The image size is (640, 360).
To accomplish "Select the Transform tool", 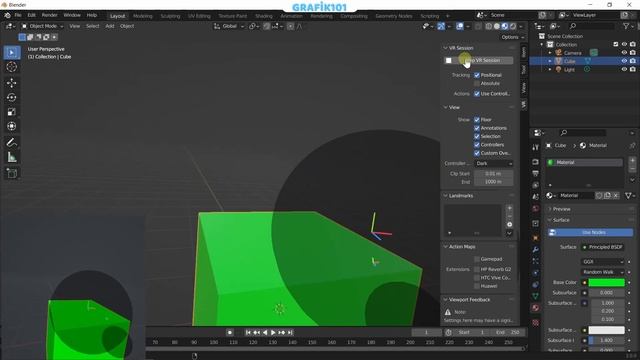I will (x=11, y=126).
